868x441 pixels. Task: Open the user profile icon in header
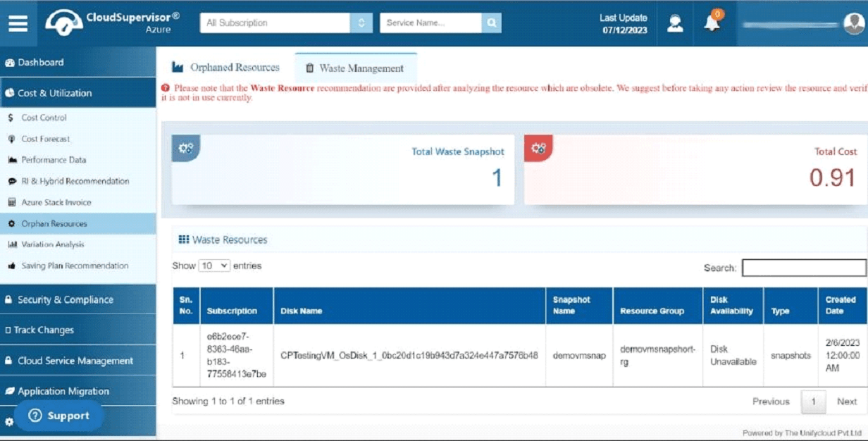click(x=675, y=23)
